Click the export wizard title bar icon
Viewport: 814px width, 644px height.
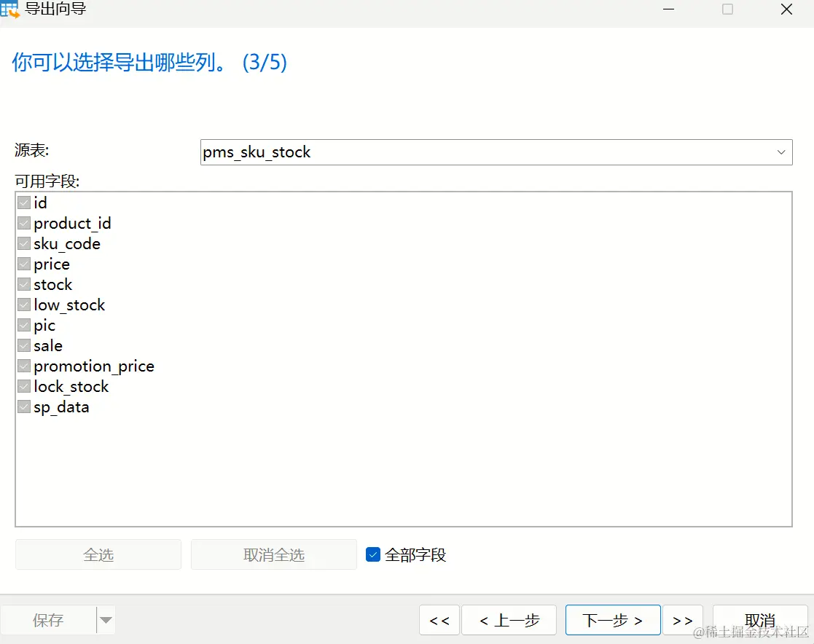pos(10,9)
